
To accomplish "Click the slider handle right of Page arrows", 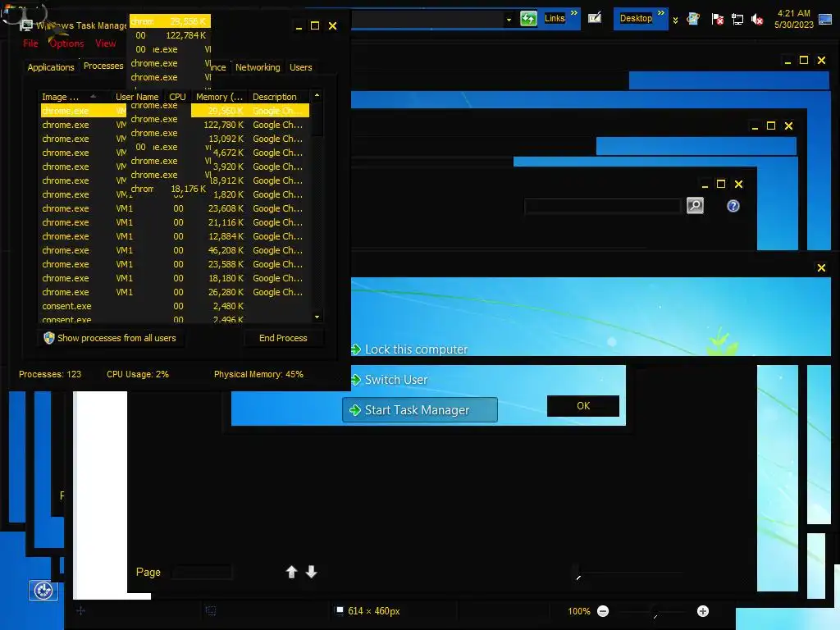I will click(x=577, y=572).
